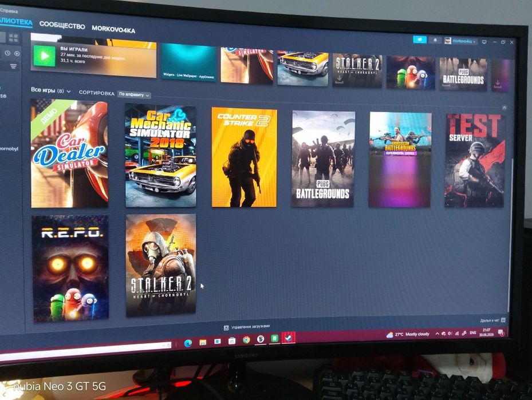532x400 pixels.
Task: Open the СООБЩЕСТВО tab
Action: [x=62, y=25]
